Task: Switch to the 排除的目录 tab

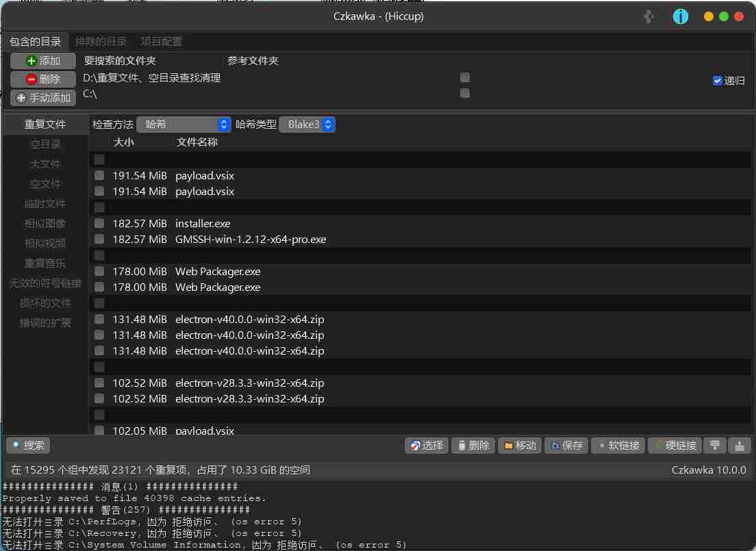Action: click(101, 41)
